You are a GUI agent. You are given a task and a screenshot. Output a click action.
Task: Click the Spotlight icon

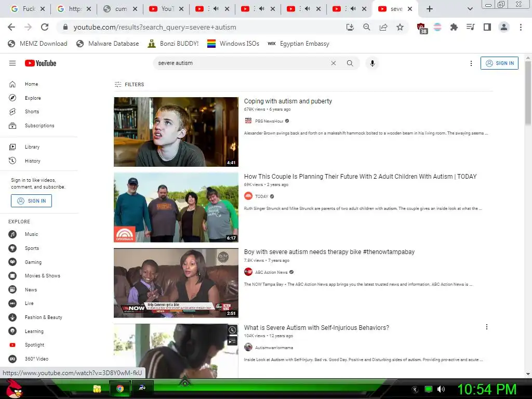coord(12,345)
